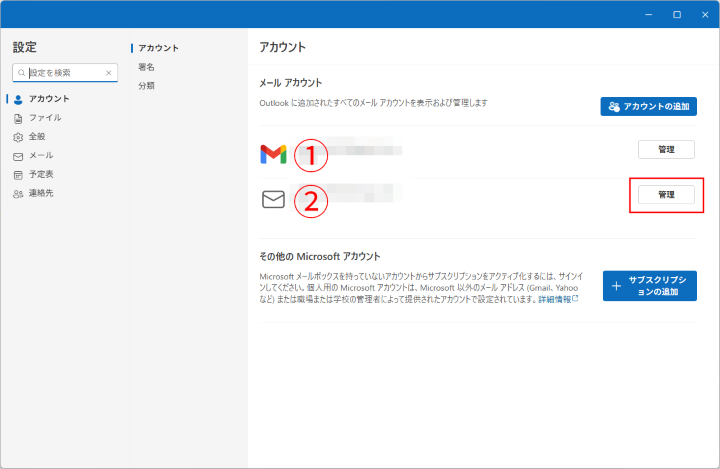720x469 pixels.
Task: Clear the settings search box
Action: [x=109, y=73]
